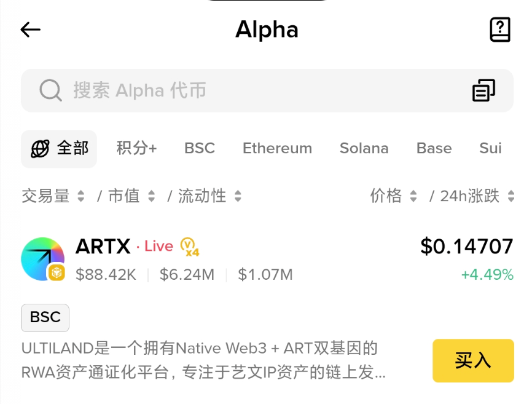Open the help guide book icon
This screenshot has height=404, width=532.
(499, 30)
